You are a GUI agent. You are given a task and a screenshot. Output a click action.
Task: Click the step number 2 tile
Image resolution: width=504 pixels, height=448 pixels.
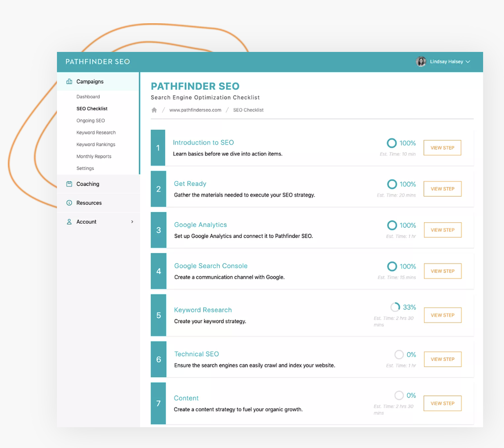[x=158, y=189]
